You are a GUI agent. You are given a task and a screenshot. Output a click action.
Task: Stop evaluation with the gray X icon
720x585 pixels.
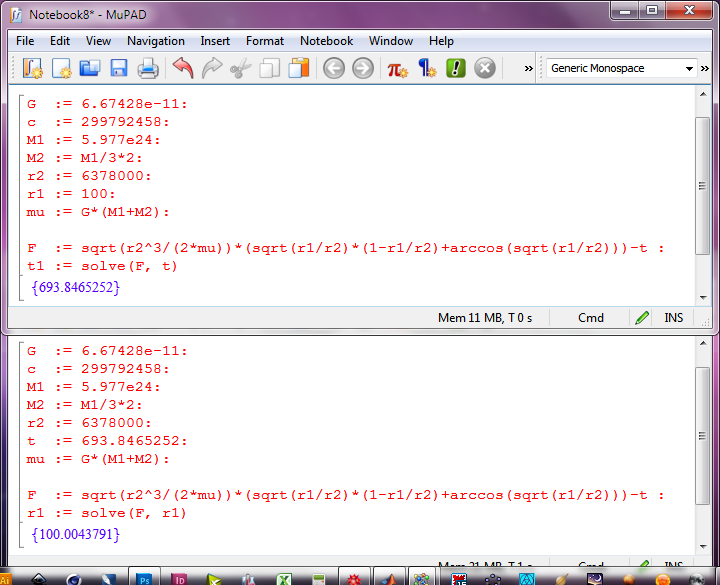[x=485, y=69]
